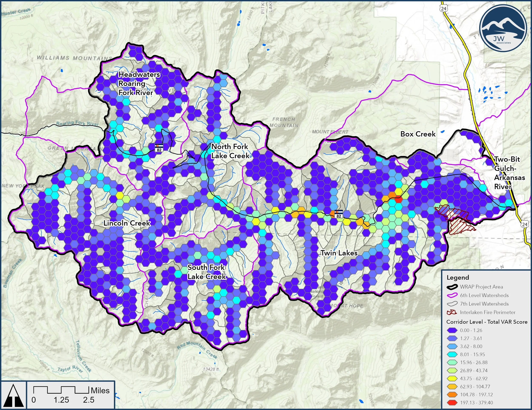Image resolution: width=532 pixels, height=410 pixels.
Task: Click the "6th Level Watersheds" legend label
Action: (x=484, y=295)
